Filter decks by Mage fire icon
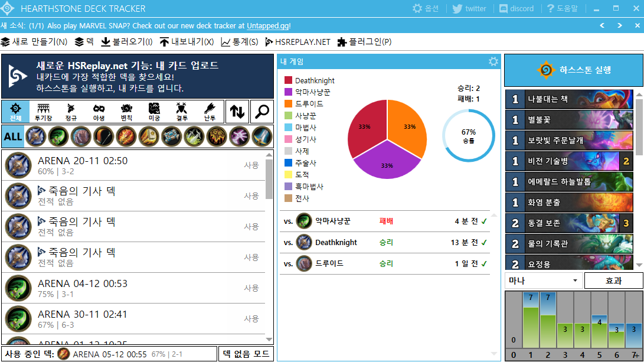The width and height of the screenshot is (644, 362). [x=126, y=136]
